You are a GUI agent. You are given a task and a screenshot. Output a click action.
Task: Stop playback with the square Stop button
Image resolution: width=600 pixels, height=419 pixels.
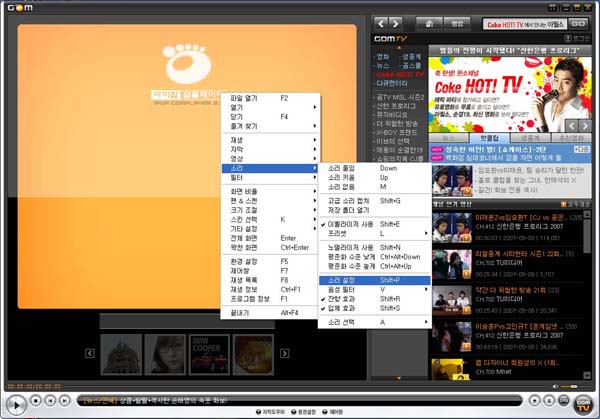[x=36, y=401]
